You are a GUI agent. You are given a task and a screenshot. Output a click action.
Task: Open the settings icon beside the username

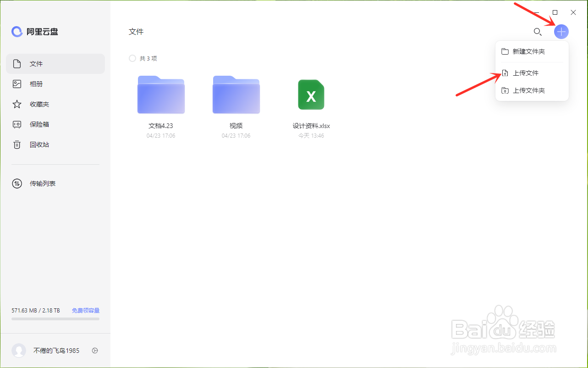(x=95, y=351)
